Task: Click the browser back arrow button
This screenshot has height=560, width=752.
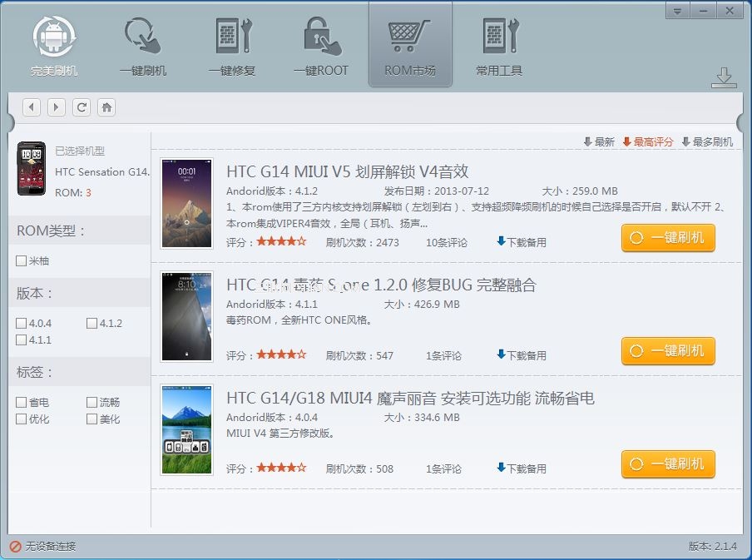Action: [x=32, y=107]
